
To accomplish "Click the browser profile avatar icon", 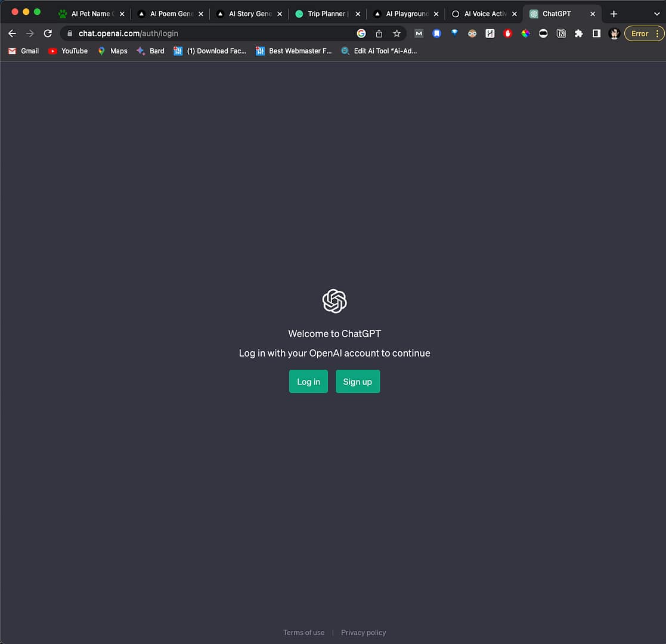I will (x=614, y=34).
